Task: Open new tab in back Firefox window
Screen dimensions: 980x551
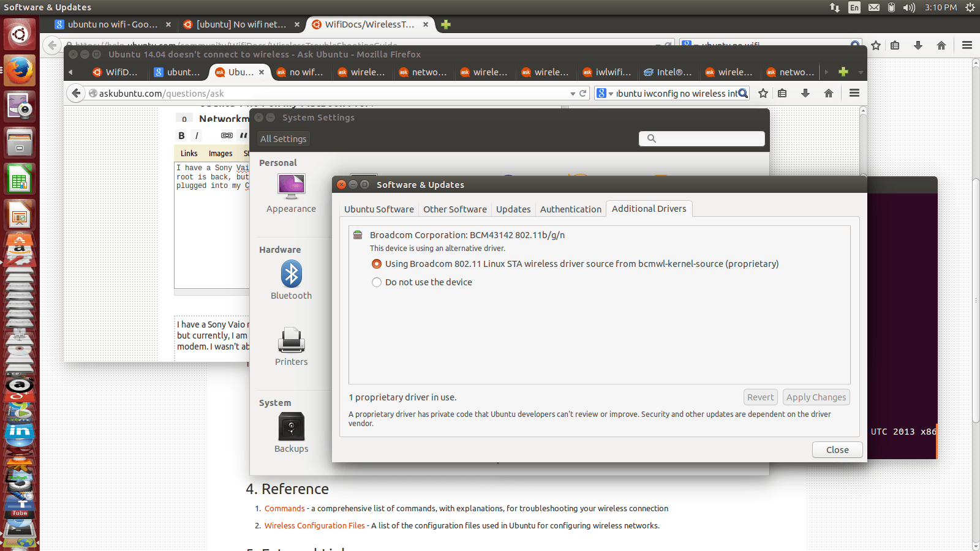Action: click(446, 24)
